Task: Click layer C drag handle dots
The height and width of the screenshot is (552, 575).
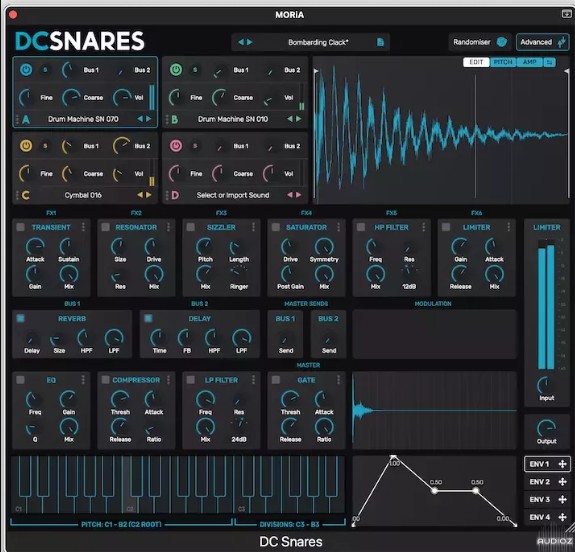Action: 17,195
